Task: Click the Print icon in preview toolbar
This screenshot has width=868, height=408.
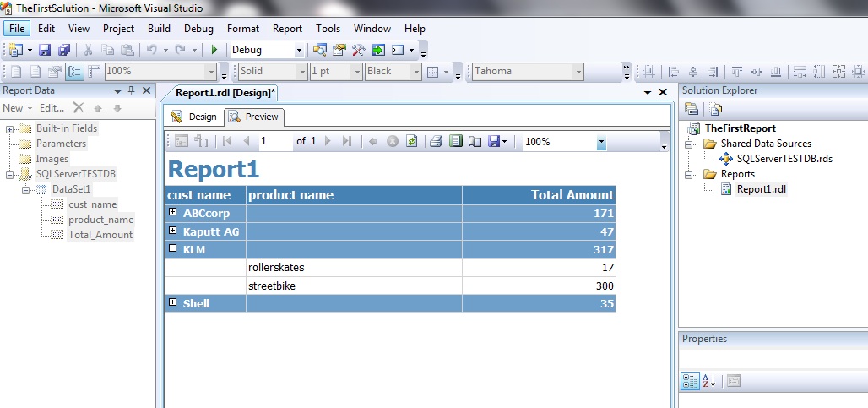Action: (x=437, y=142)
